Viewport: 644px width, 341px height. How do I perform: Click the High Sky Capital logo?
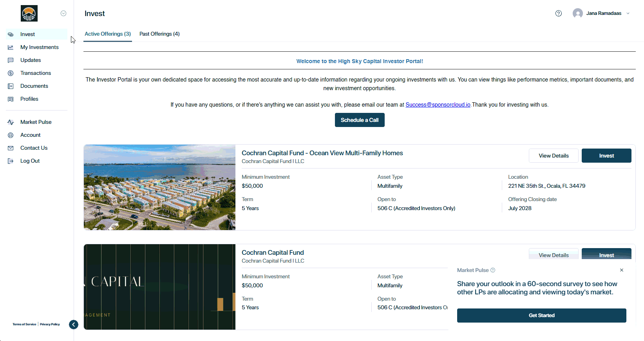[x=29, y=13]
